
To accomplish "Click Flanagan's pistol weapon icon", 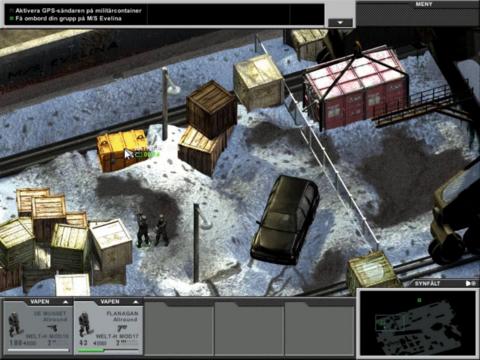I will (122, 328).
